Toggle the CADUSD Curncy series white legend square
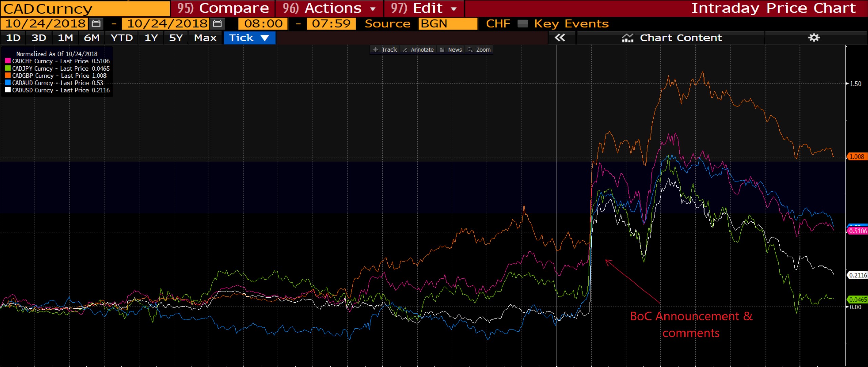868x367 pixels. click(8, 90)
